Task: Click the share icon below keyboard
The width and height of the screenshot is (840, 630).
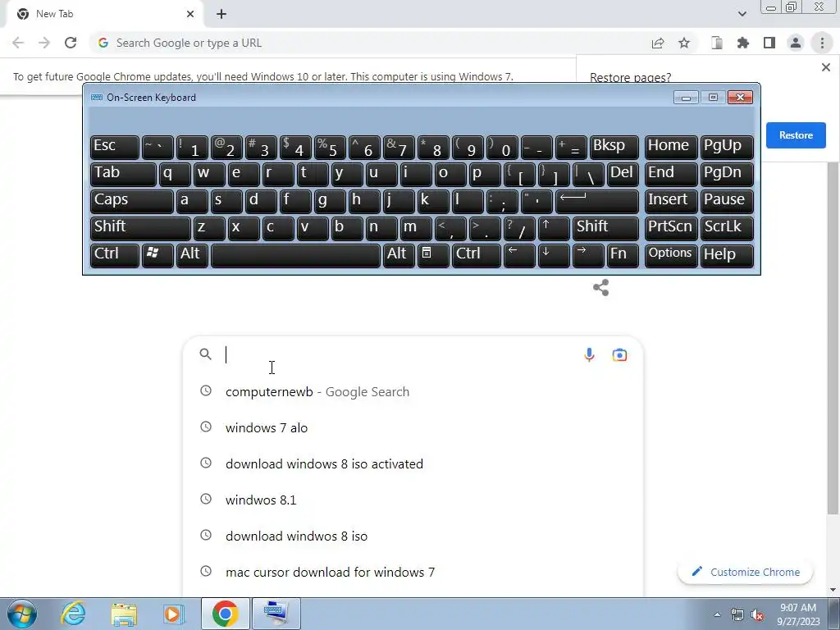Action: pos(601,288)
